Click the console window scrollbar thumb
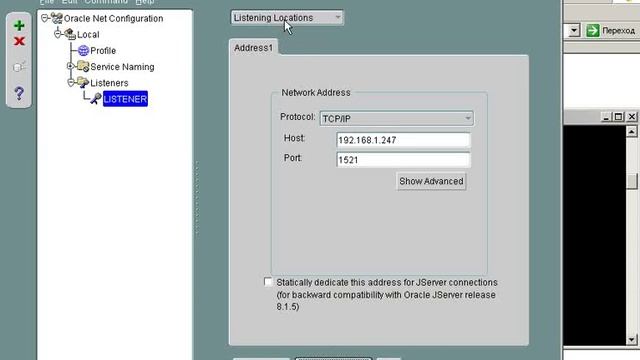Screen dimensions: 640x360 (x=632, y=181)
